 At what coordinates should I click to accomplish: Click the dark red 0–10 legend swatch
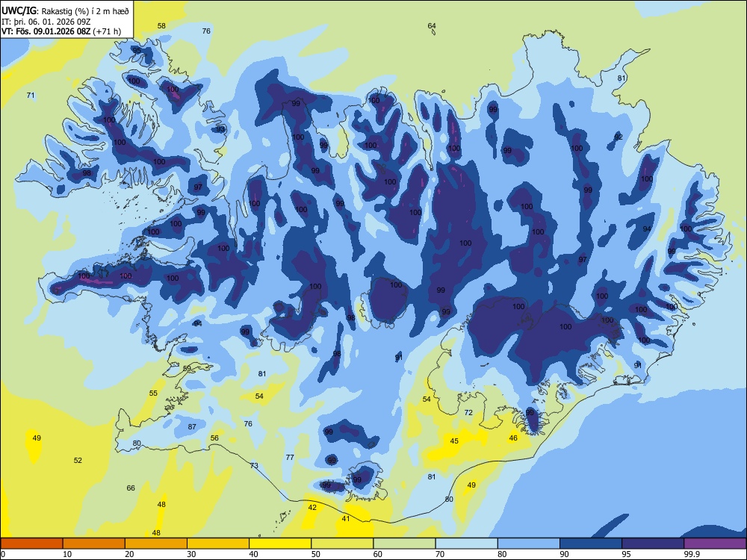pyautogui.click(x=31, y=544)
